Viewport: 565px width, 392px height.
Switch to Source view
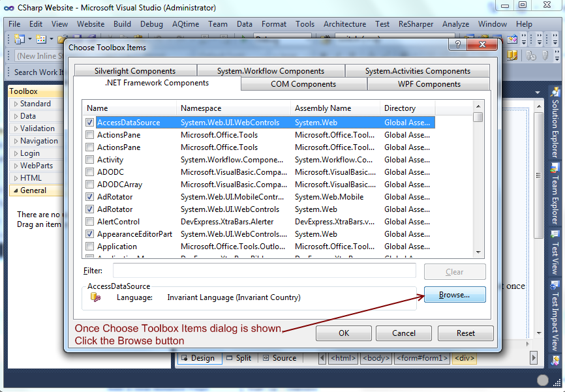point(279,358)
